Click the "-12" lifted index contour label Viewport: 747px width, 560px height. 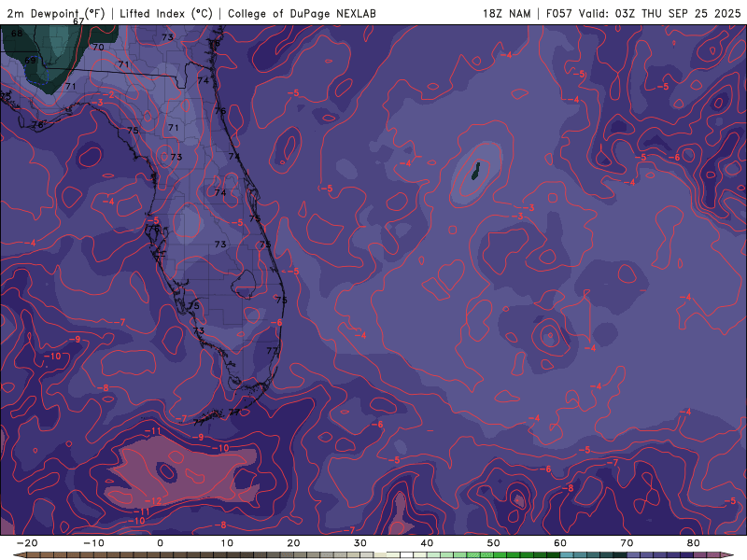pyautogui.click(x=153, y=501)
